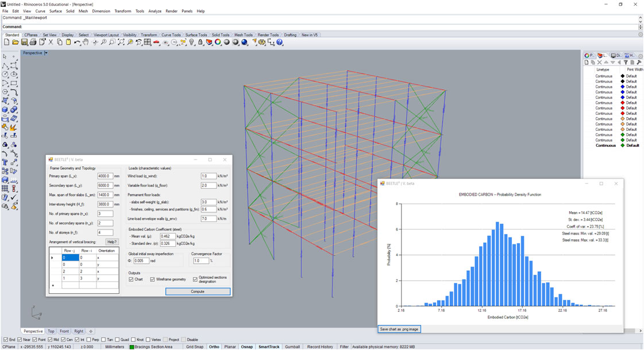644x350 pixels.
Task: Toggle the Near osnap checkbox
Action: click(20, 340)
